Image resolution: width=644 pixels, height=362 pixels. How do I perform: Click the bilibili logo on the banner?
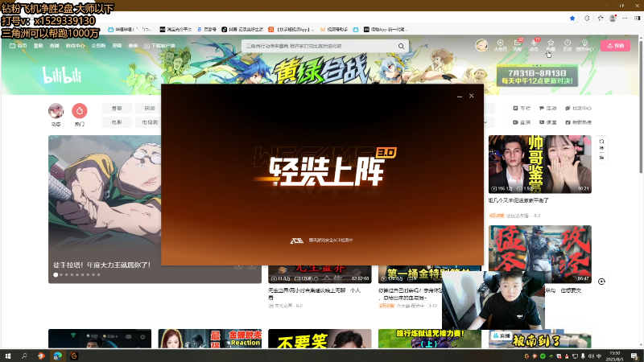pyautogui.click(x=62, y=75)
